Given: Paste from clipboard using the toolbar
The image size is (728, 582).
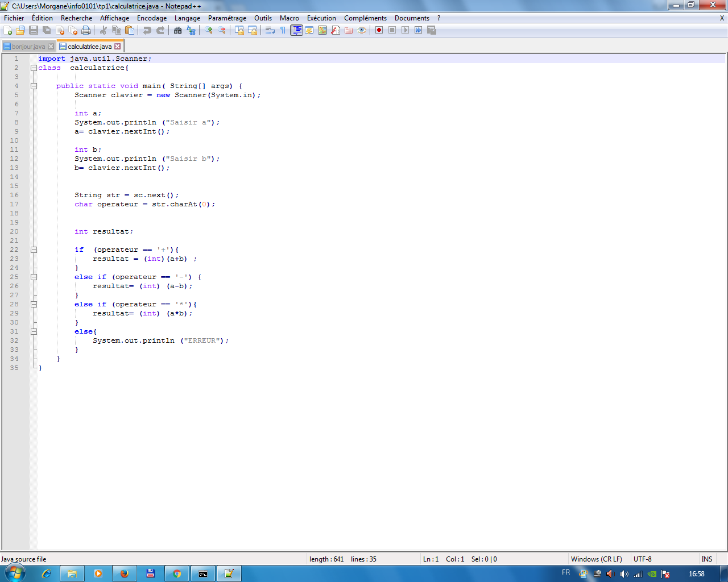Looking at the screenshot, I should pyautogui.click(x=130, y=30).
